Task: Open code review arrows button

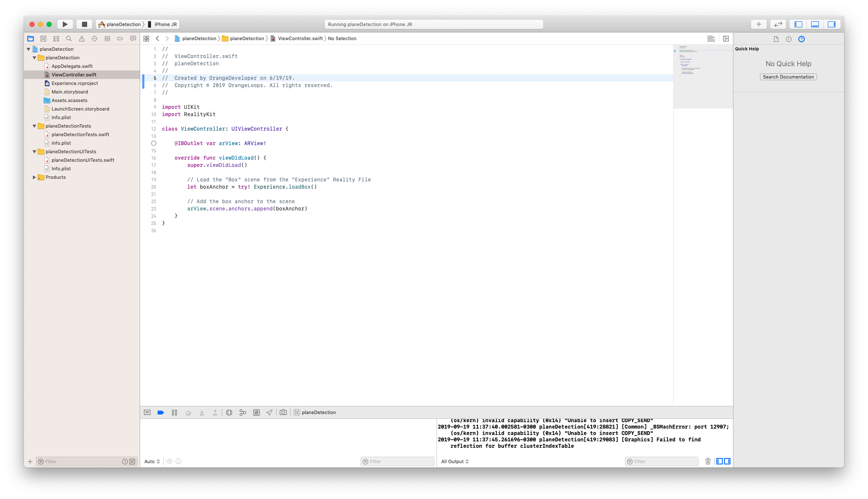Action: point(778,24)
